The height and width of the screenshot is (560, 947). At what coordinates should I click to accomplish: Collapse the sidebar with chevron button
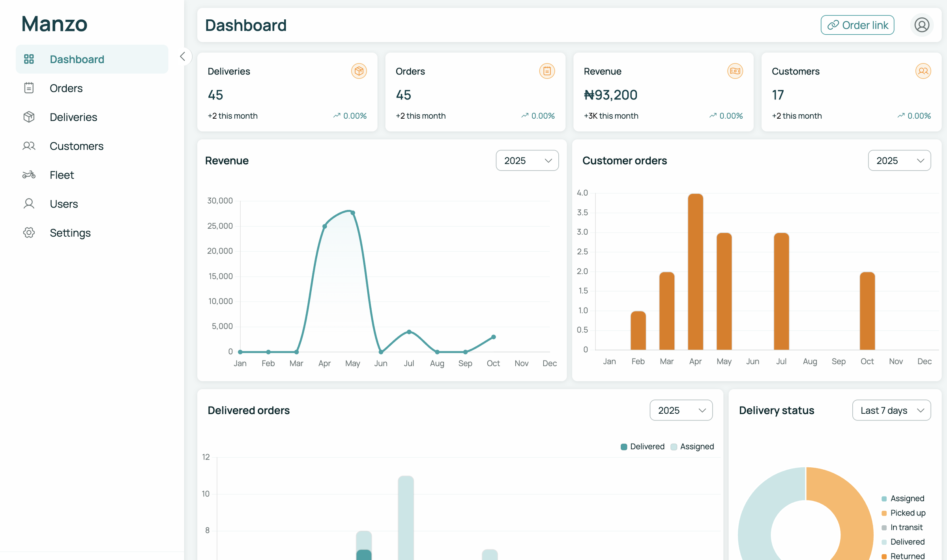(182, 56)
